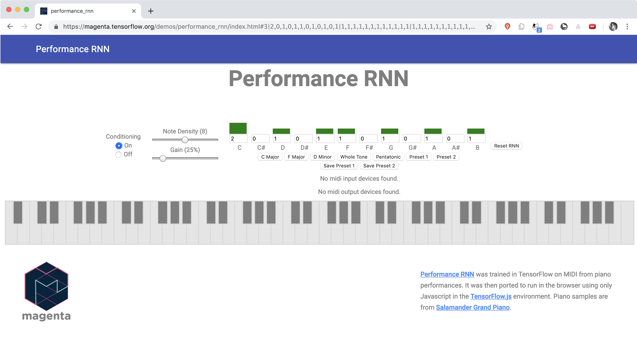Click the magenta logo image
This screenshot has width=637, height=364.
pyautogui.click(x=46, y=291)
